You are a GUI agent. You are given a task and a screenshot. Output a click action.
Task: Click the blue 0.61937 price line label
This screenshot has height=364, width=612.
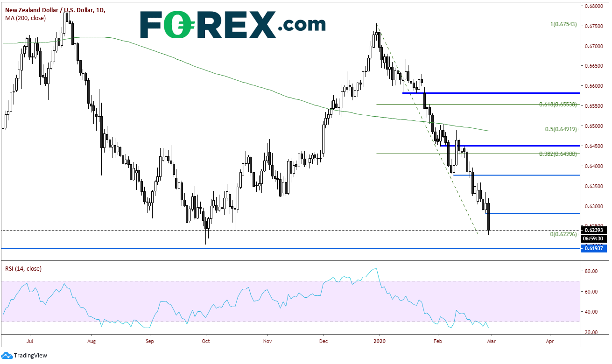coord(594,249)
